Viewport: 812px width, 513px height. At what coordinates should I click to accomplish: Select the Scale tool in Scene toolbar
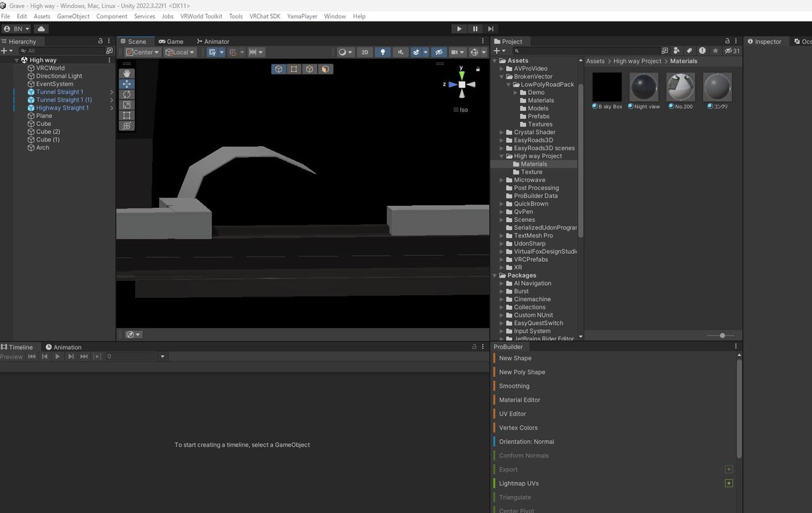pyautogui.click(x=127, y=105)
